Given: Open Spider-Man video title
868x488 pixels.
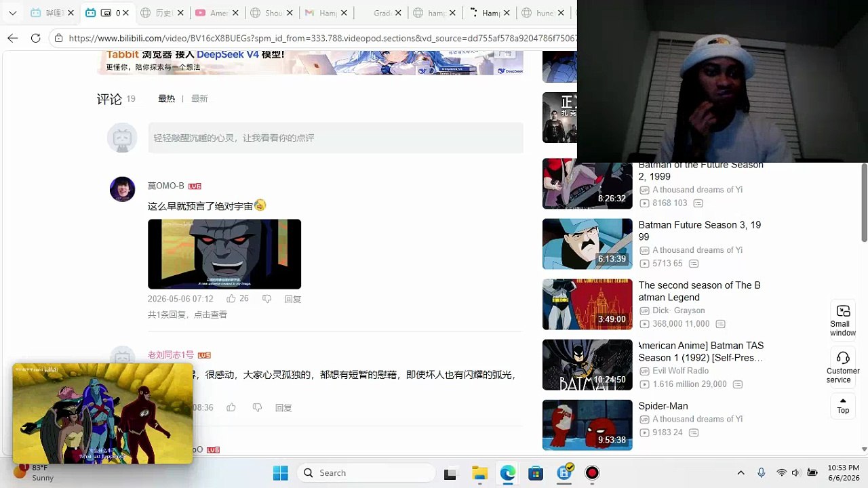Looking at the screenshot, I should (x=663, y=406).
